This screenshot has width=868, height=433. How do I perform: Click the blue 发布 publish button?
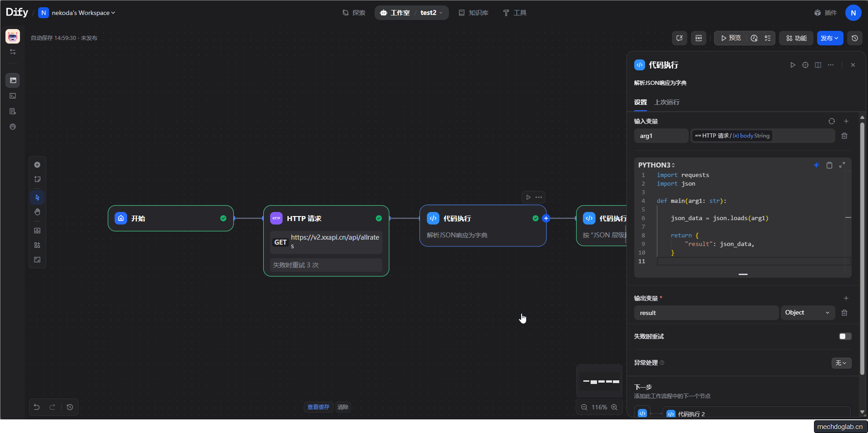click(x=829, y=38)
